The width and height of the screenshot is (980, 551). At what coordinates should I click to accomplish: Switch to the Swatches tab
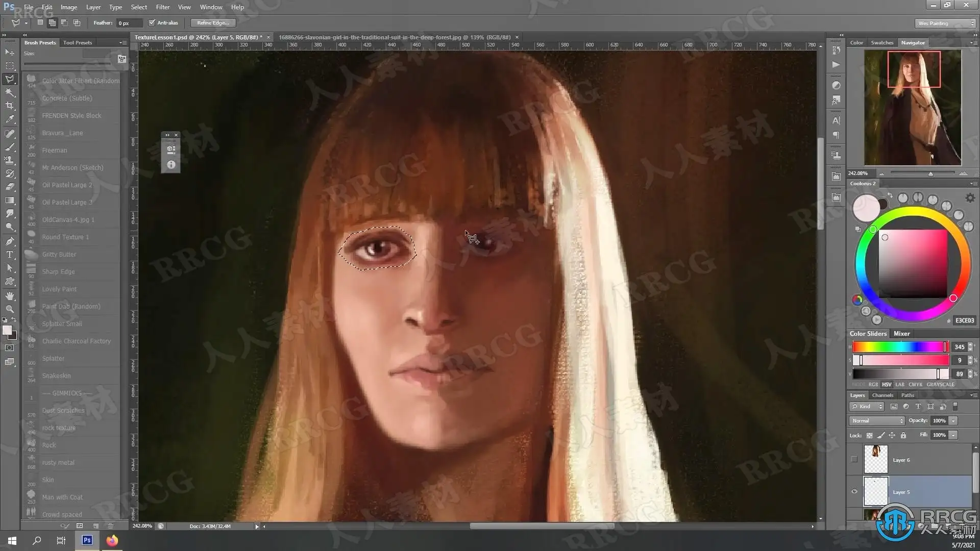pos(882,42)
